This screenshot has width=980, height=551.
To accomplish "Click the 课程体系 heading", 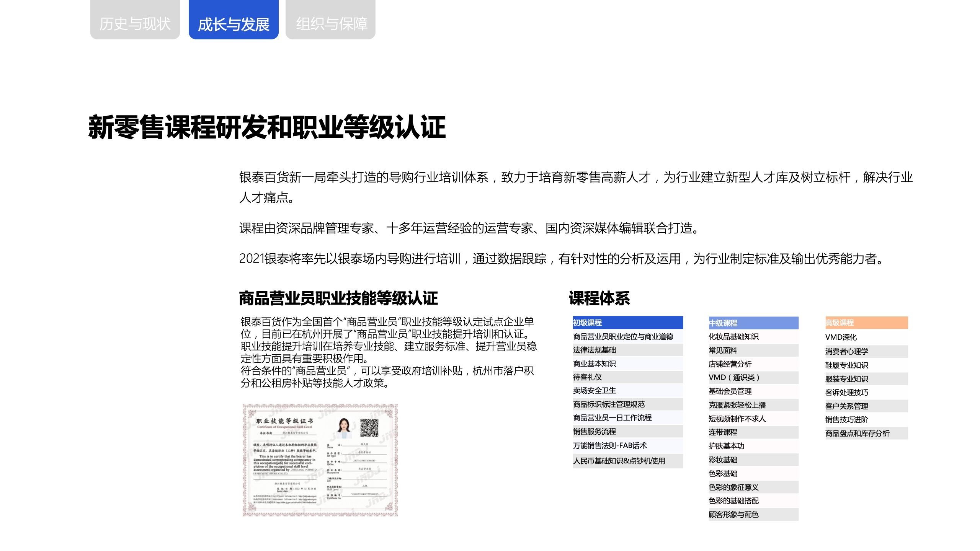I will pos(599,298).
